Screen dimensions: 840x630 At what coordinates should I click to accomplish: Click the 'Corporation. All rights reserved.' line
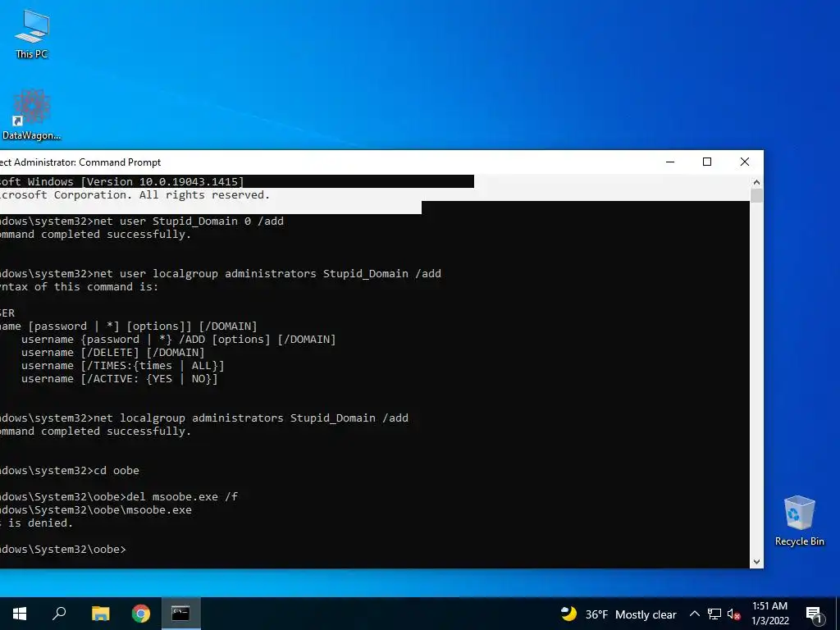tap(135, 195)
